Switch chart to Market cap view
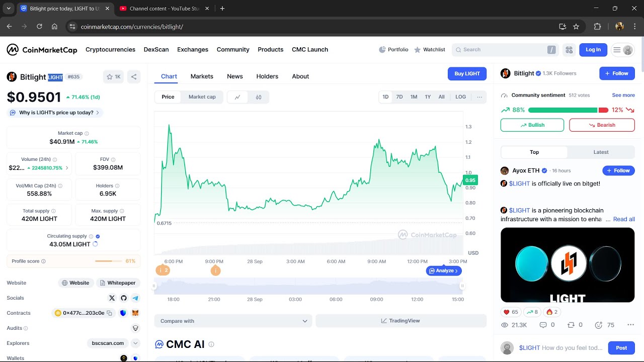This screenshot has width=644, height=362. (x=202, y=97)
